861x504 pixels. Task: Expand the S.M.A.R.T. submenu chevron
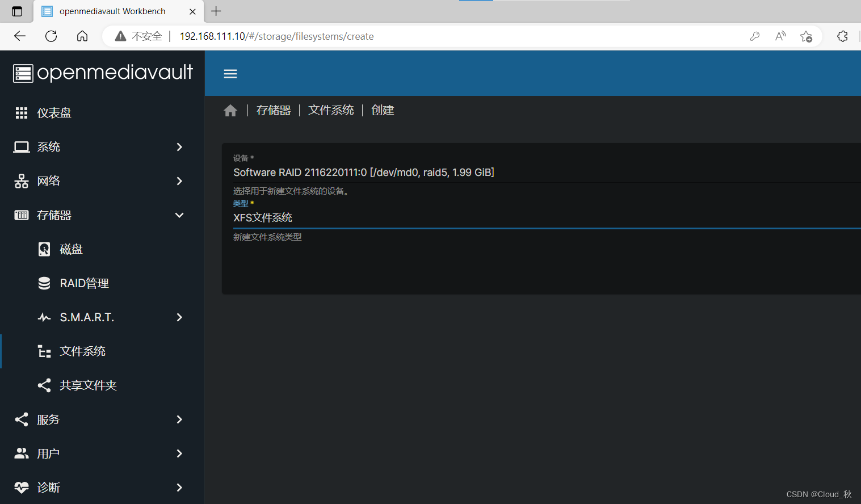(x=179, y=317)
